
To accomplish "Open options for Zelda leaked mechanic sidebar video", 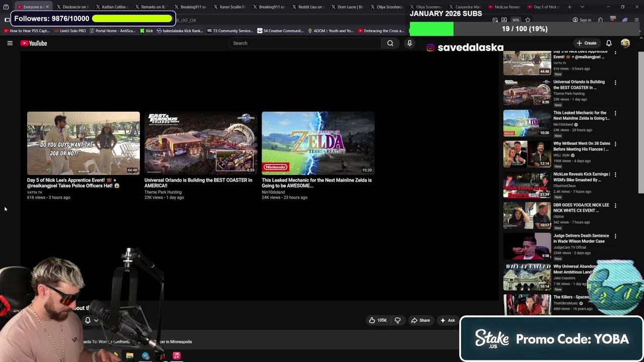I will (x=615, y=113).
